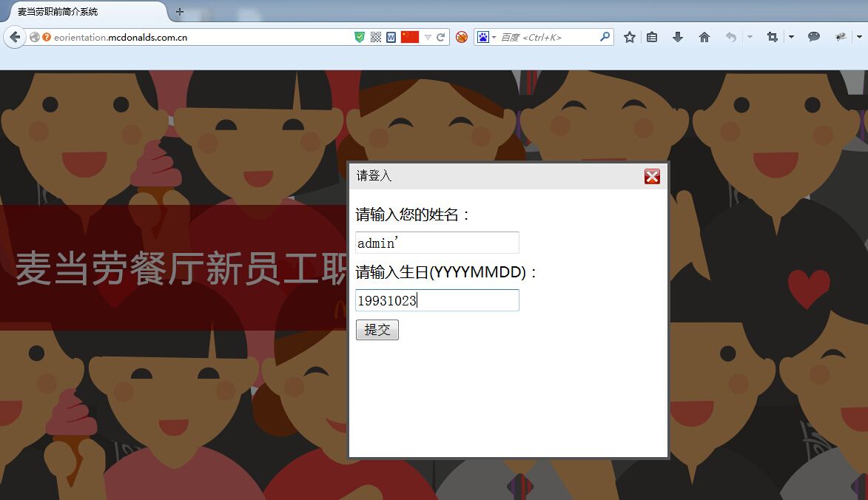Select the 麦当劳职前简介系统 tab

tap(86, 12)
